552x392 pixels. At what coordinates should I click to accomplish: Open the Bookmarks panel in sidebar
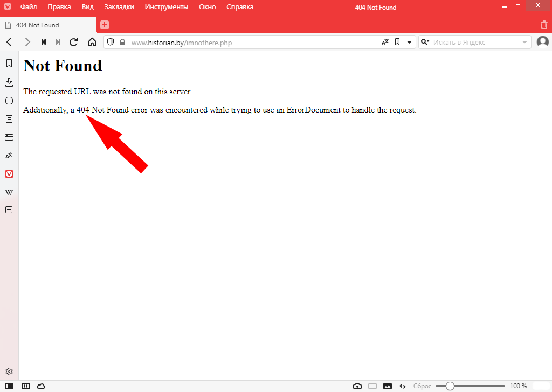tap(9, 64)
